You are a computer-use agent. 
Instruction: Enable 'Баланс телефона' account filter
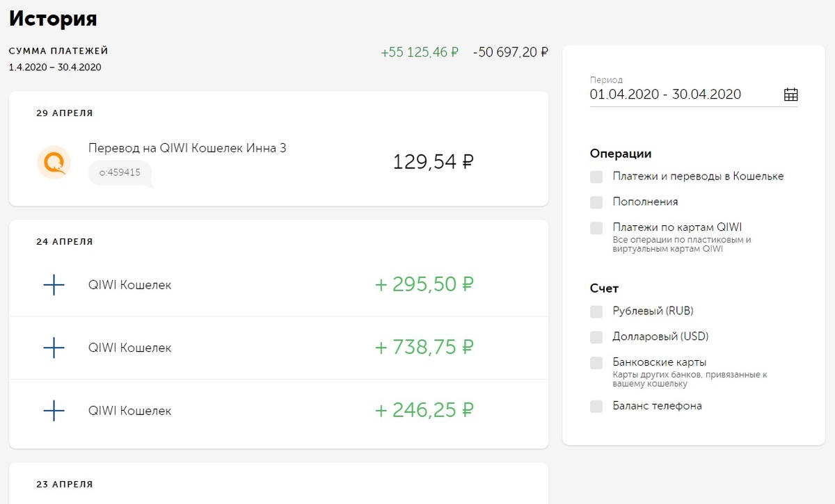[596, 407]
